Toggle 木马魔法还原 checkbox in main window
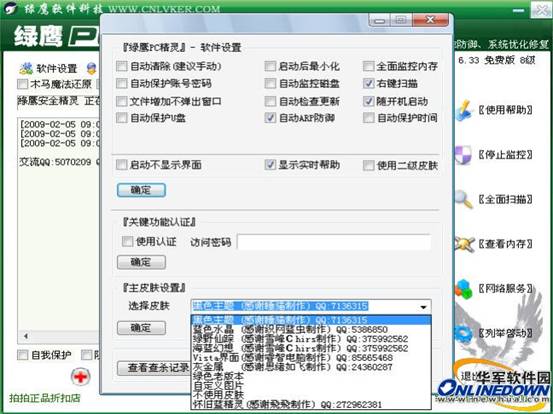 tap(23, 84)
